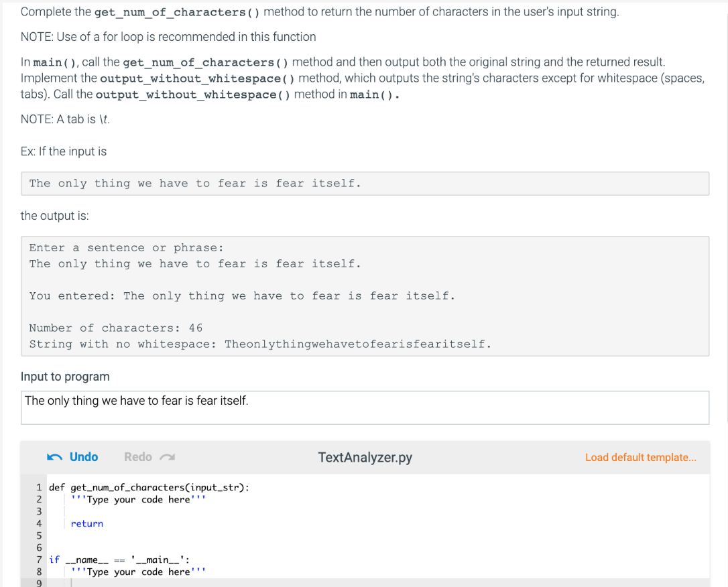Click the example input text box
Screen dimensions: 728x587
tap(365, 184)
